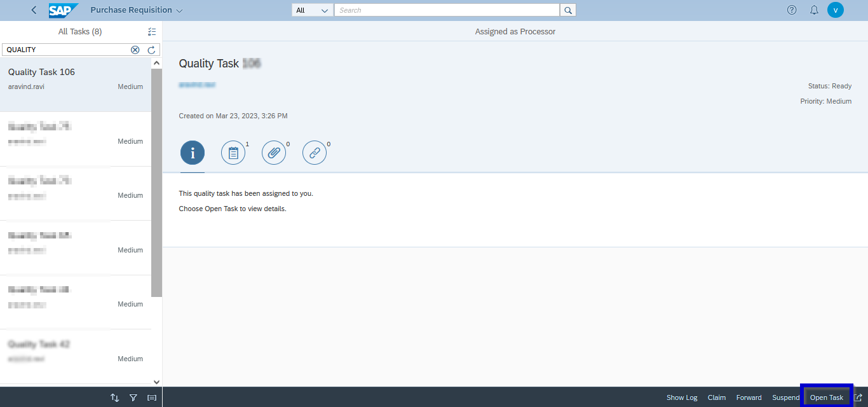Image resolution: width=868 pixels, height=407 pixels.
Task: Click the user avatar in the header
Action: 835,10
